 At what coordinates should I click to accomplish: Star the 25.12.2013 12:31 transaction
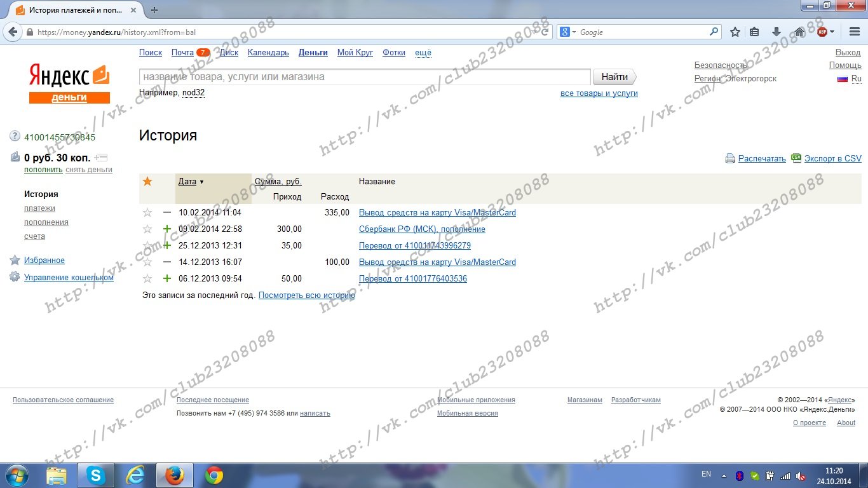coord(147,245)
